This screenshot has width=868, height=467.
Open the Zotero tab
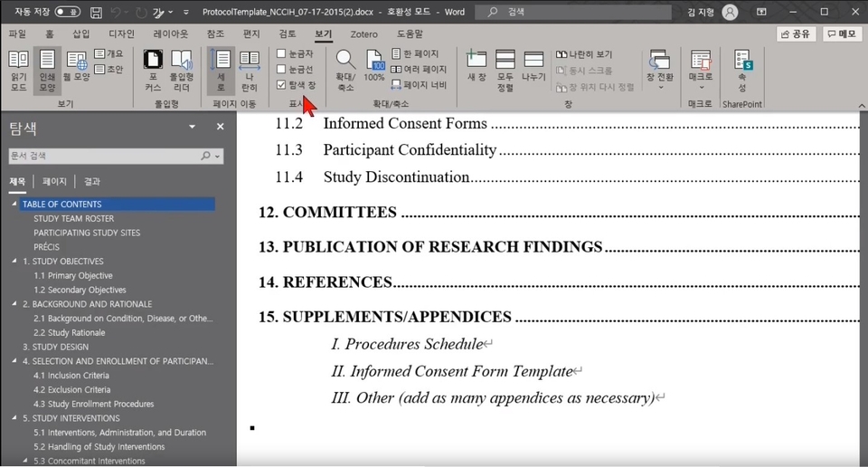[x=363, y=33]
